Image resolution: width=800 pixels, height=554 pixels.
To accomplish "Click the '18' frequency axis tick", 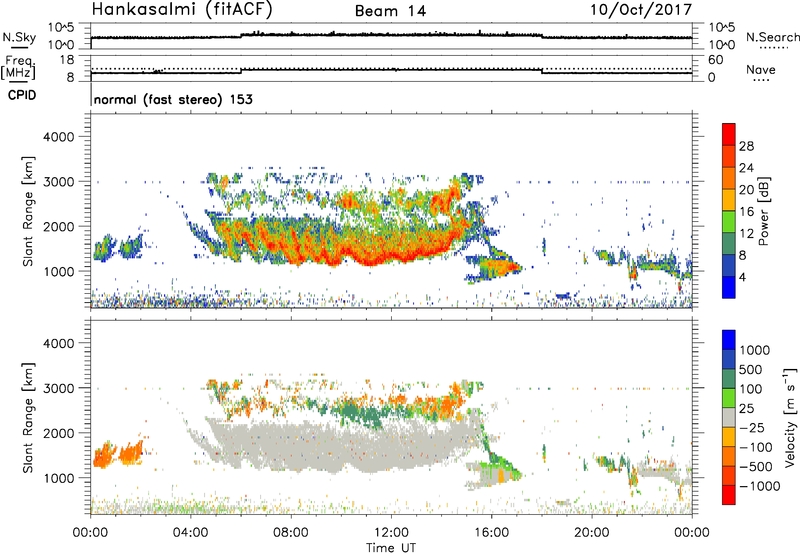I will [67, 60].
